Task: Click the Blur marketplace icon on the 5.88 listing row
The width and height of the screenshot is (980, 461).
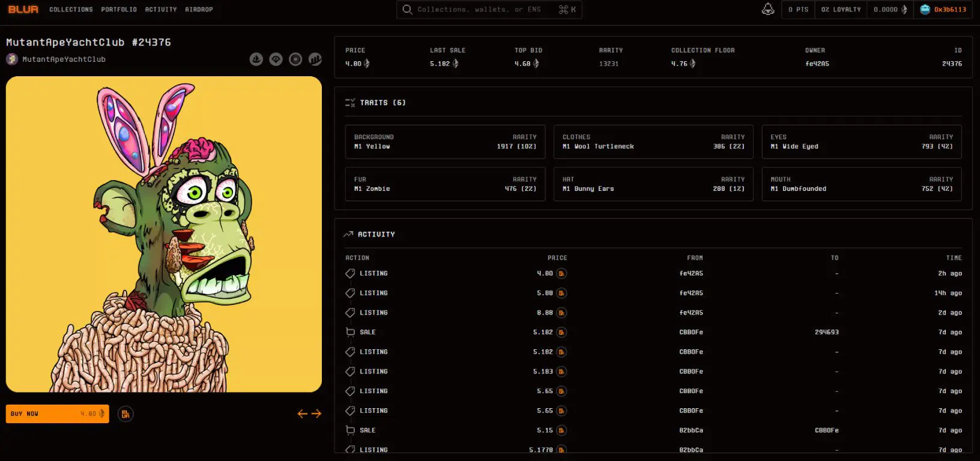Action: click(561, 293)
